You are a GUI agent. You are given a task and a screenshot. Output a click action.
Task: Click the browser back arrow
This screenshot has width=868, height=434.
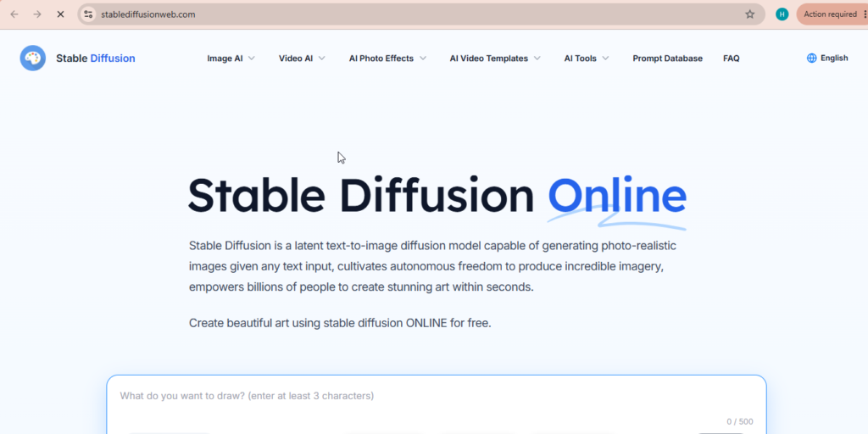pos(14,14)
